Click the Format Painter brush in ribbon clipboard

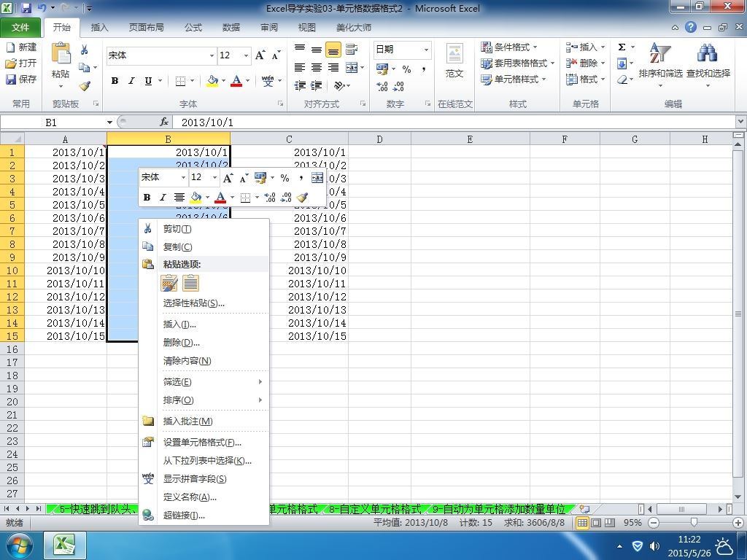tap(85, 86)
